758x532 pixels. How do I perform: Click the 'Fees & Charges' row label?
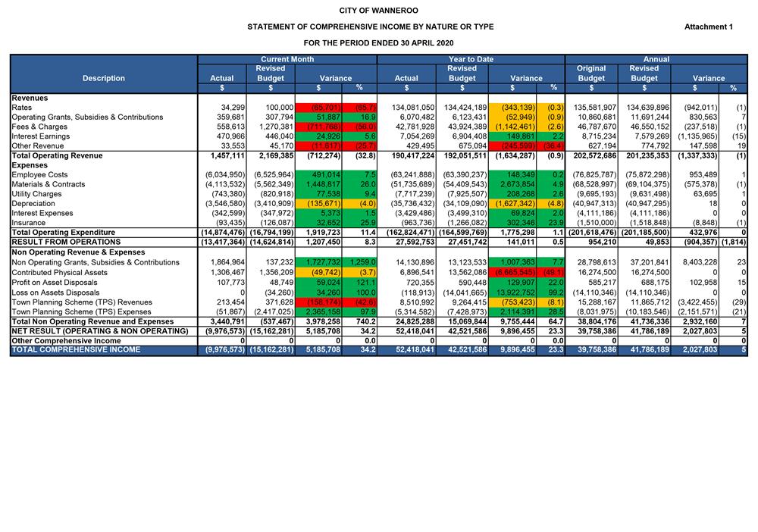pyautogui.click(x=39, y=127)
